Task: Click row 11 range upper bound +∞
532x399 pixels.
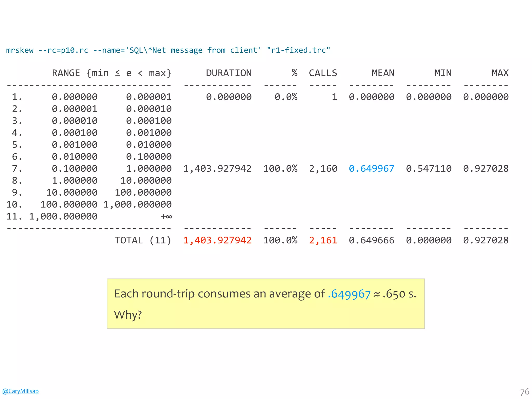Action: click(x=166, y=216)
